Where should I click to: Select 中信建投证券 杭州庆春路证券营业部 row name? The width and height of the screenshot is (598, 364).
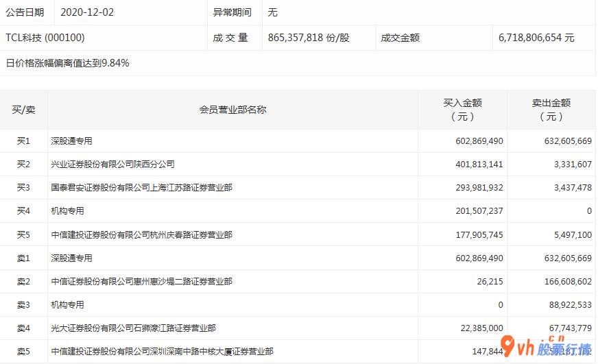pyautogui.click(x=141, y=235)
